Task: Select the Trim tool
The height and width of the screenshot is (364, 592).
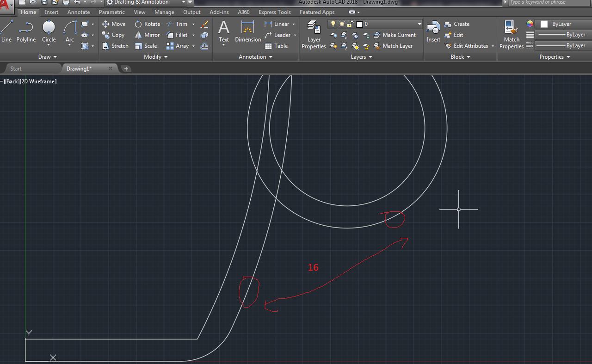Action: tap(177, 24)
